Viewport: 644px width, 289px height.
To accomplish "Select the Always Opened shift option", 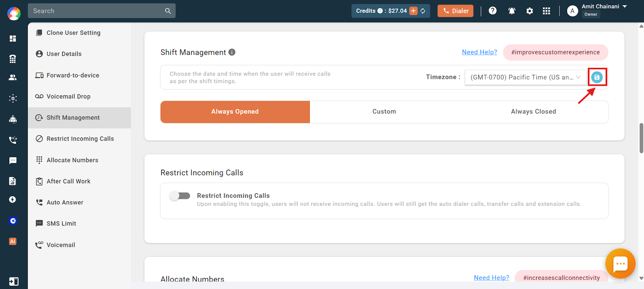I will coord(235,112).
